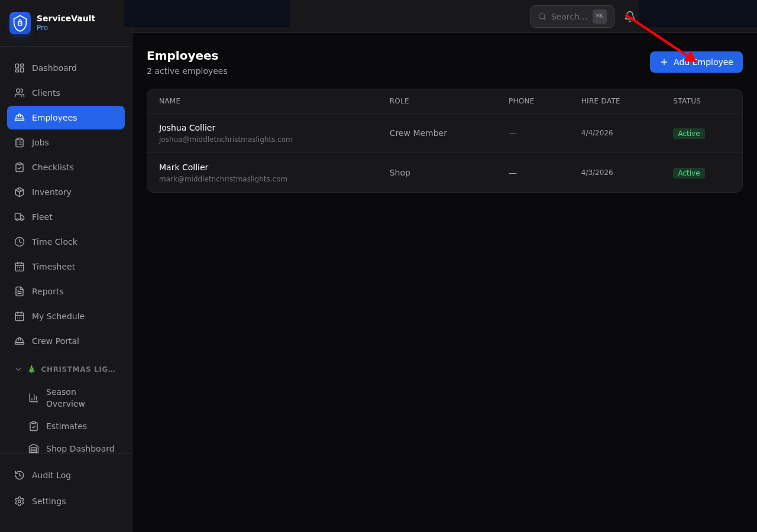The height and width of the screenshot is (532, 757).
Task: Select the Clients icon
Action: [19, 93]
